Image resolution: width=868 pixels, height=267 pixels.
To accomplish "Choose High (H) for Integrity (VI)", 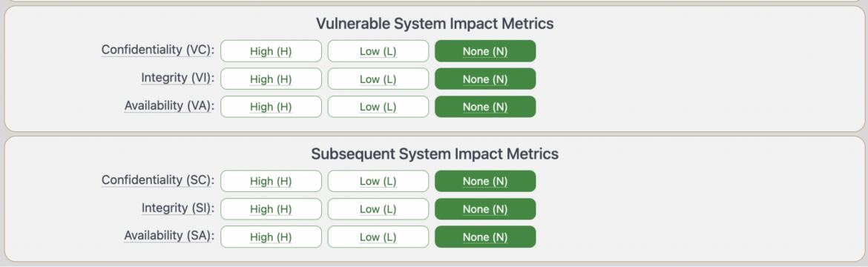I will tap(271, 79).
